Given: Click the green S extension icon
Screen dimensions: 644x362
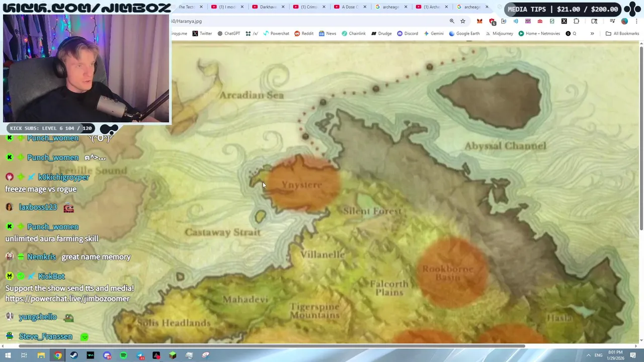Looking at the screenshot, I should click(552, 21).
